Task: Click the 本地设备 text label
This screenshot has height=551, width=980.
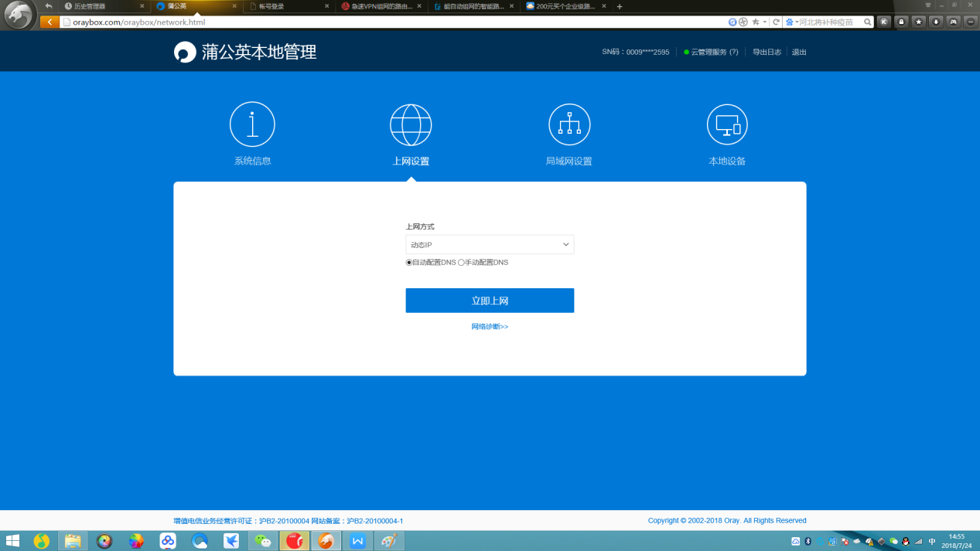Action: coord(727,162)
